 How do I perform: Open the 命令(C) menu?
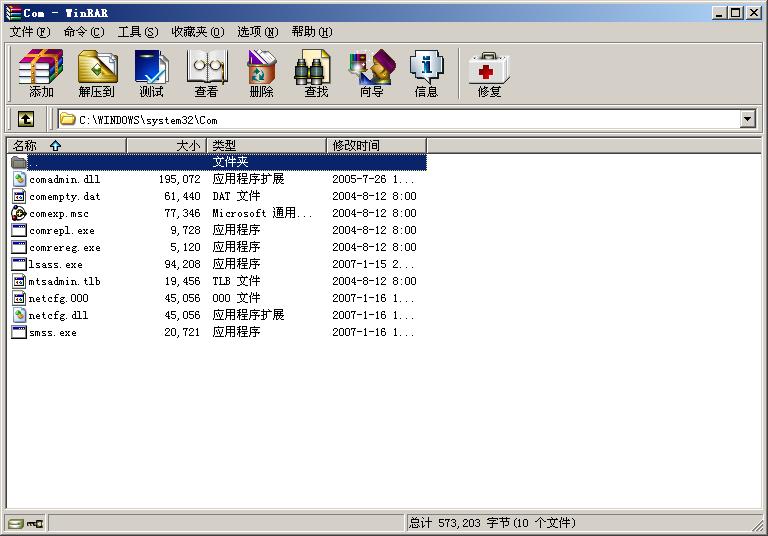[x=84, y=32]
